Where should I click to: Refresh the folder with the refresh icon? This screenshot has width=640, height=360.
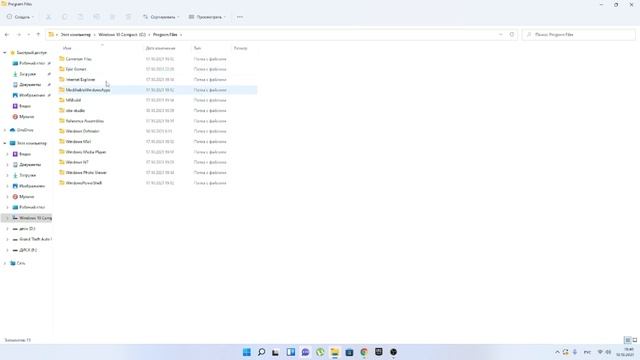click(x=512, y=35)
